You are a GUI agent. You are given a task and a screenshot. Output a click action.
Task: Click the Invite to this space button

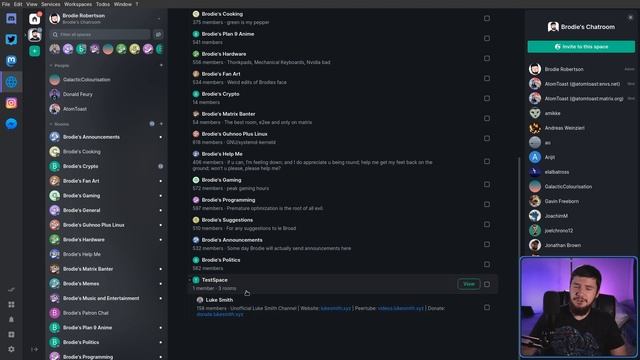pyautogui.click(x=581, y=47)
